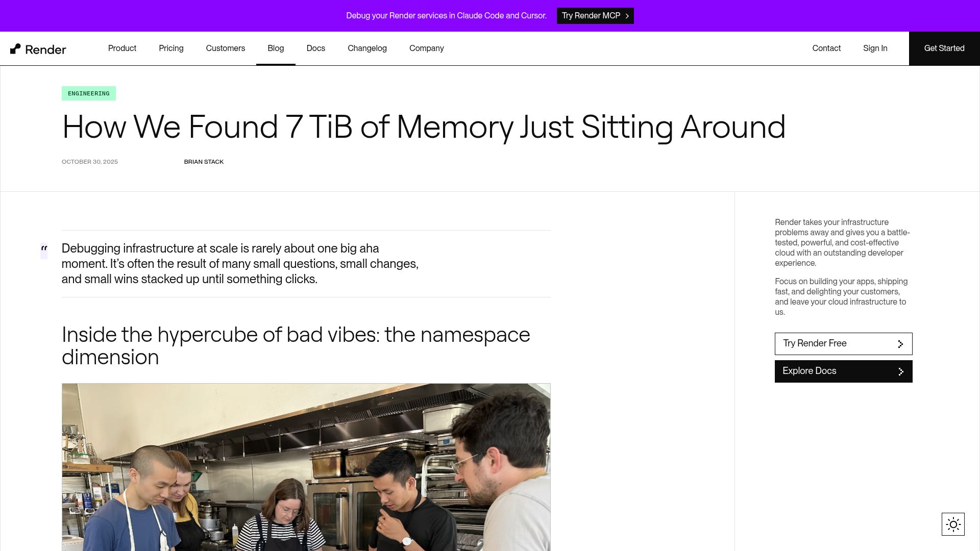Open the Customers nav item
The height and width of the screenshot is (551, 980).
[226, 48]
